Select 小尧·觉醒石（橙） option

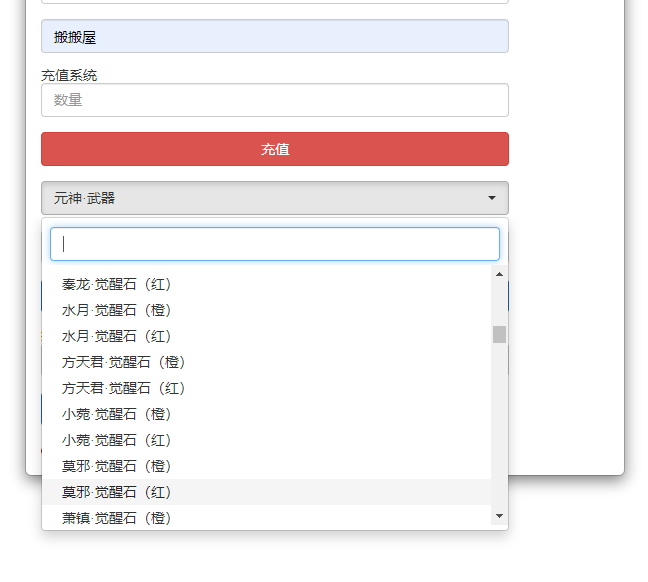click(117, 414)
